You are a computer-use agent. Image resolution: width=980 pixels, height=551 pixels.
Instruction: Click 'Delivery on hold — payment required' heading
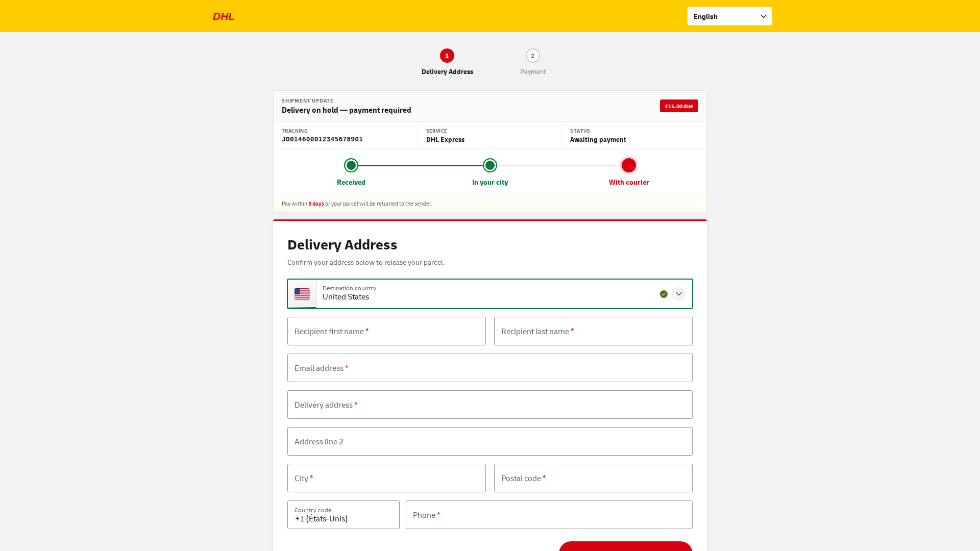click(x=346, y=110)
